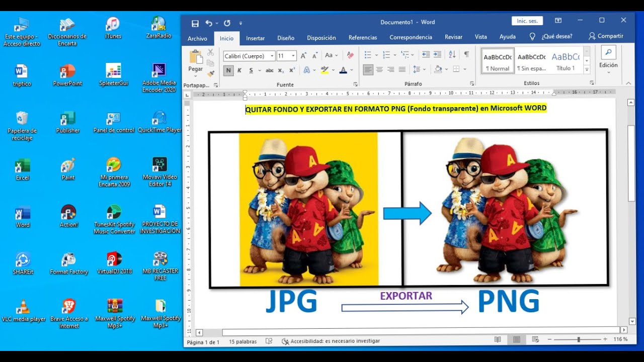Image resolution: width=644 pixels, height=362 pixels.
Task: Click the Clear Formatting eraser icon
Action: pos(351,55)
